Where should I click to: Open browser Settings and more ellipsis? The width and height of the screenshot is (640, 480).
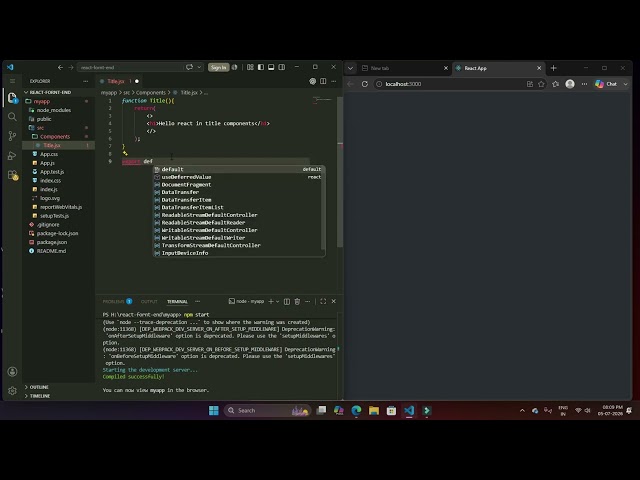click(584, 84)
